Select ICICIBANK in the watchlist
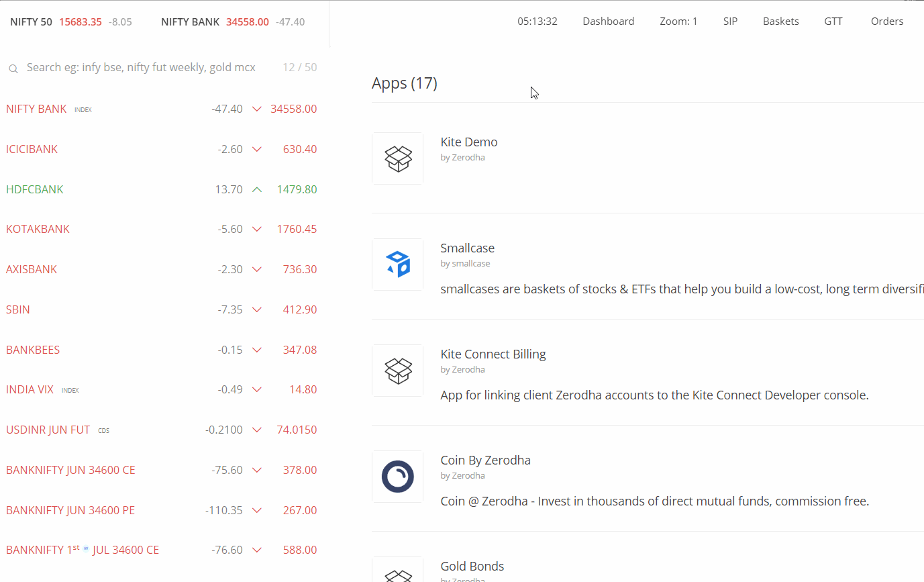The image size is (924, 582). point(32,149)
